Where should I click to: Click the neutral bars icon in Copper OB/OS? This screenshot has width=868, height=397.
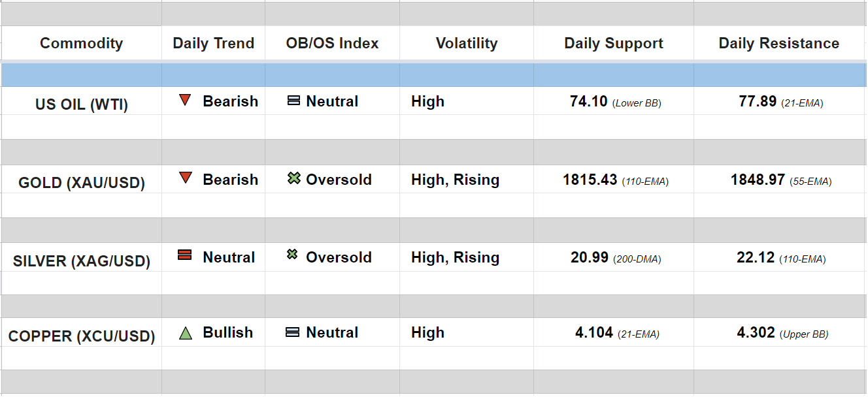tap(292, 332)
